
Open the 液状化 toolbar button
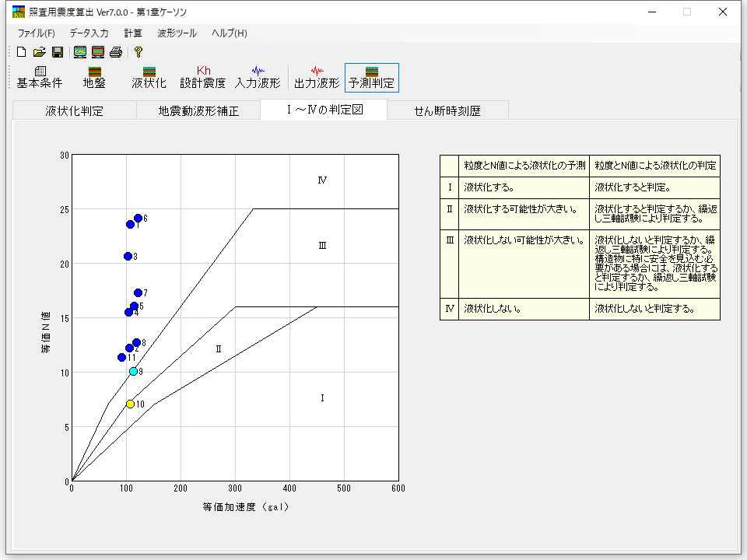[x=149, y=78]
